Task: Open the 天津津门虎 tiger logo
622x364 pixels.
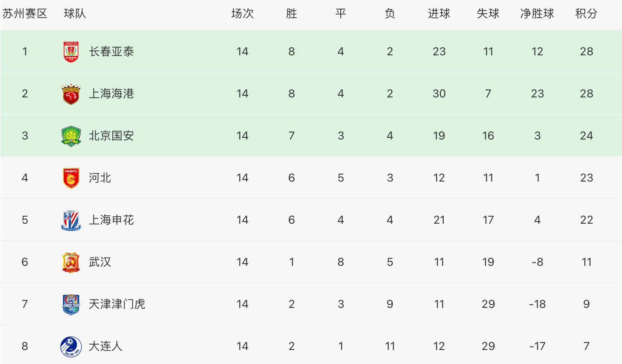Action: tap(71, 305)
